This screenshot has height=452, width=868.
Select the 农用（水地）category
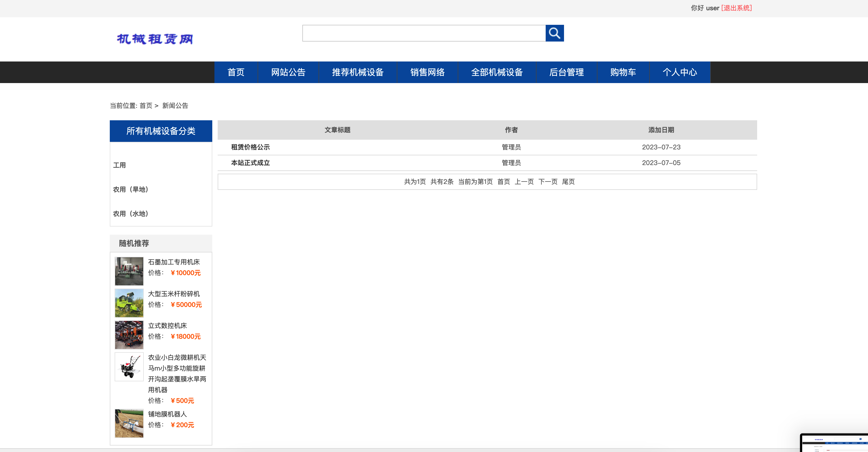[130, 214]
